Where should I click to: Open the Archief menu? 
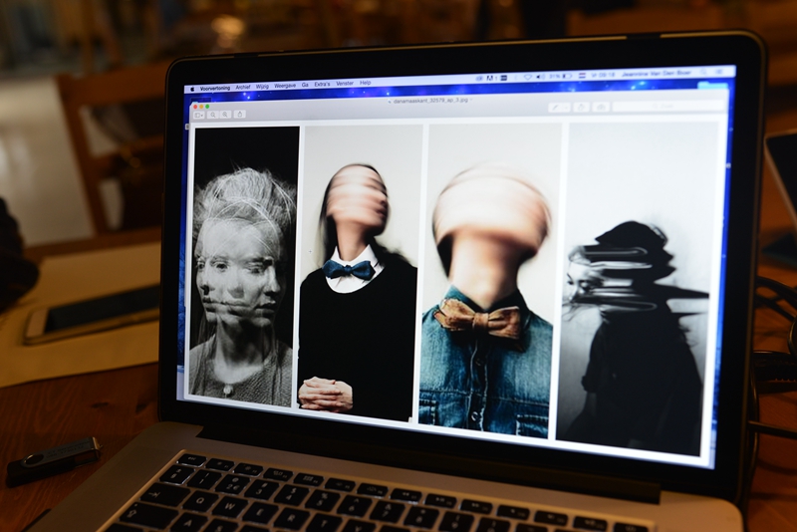pos(243,88)
